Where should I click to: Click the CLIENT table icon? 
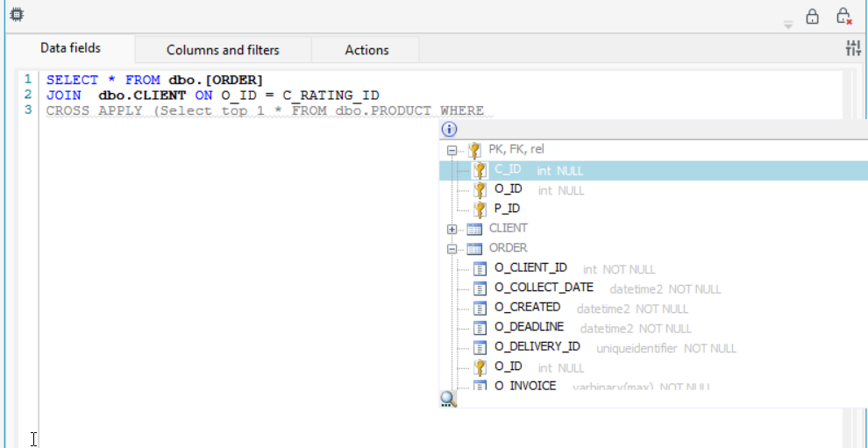tap(474, 230)
